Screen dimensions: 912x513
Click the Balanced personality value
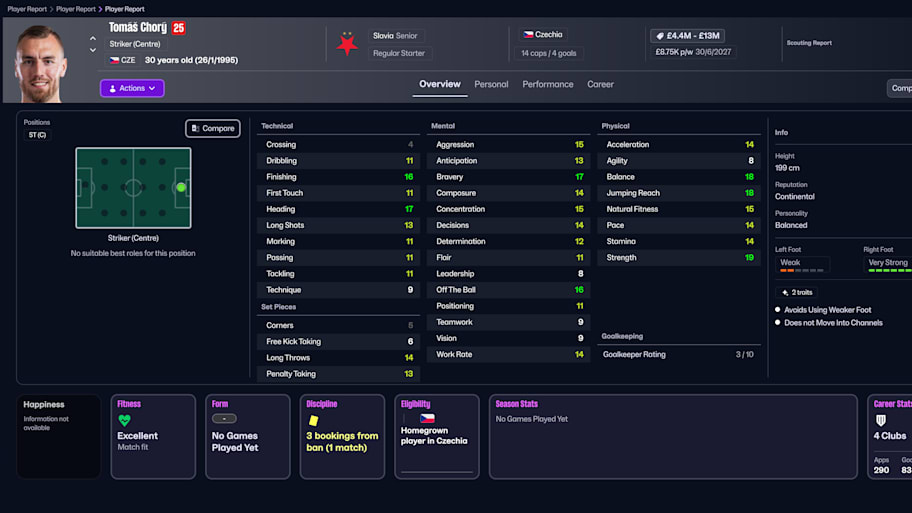point(791,225)
